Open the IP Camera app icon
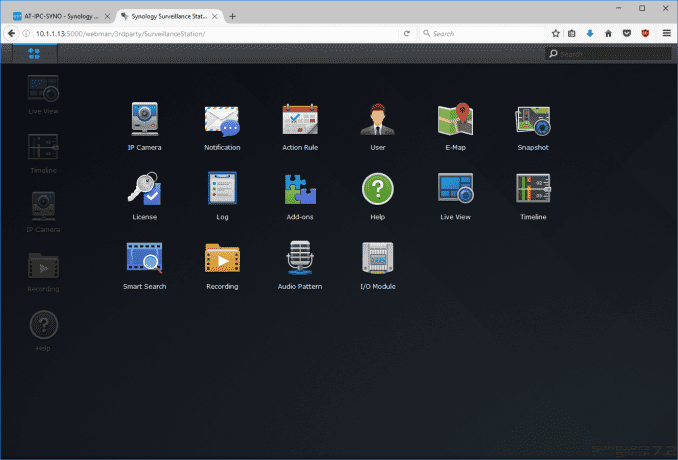Viewport: 678px width, 460px height. point(144,121)
